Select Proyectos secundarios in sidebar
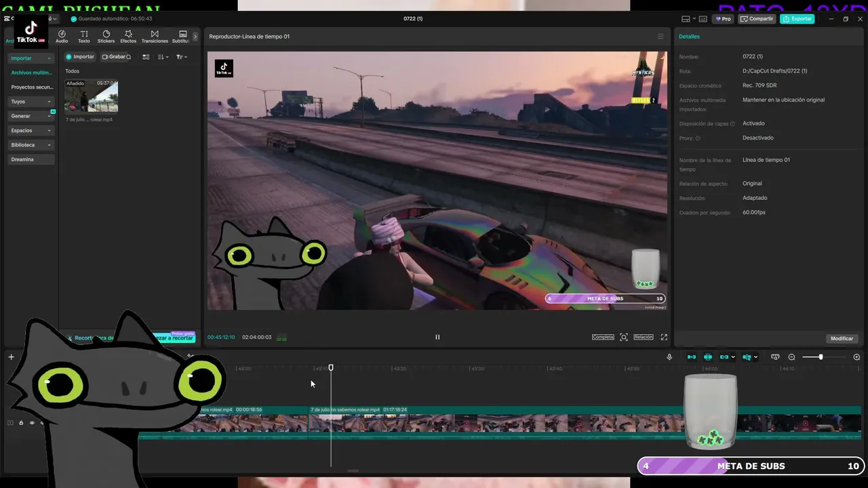The width and height of the screenshot is (868, 488). coord(31,87)
